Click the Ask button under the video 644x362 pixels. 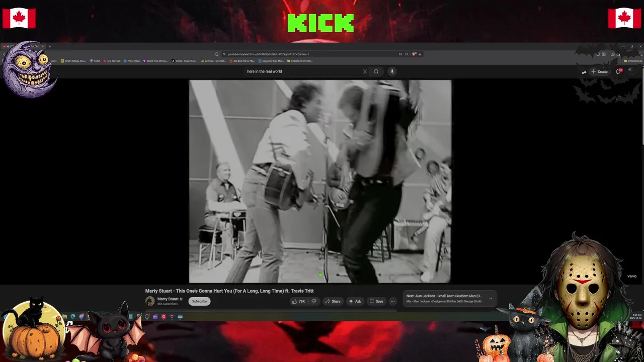[x=355, y=301]
